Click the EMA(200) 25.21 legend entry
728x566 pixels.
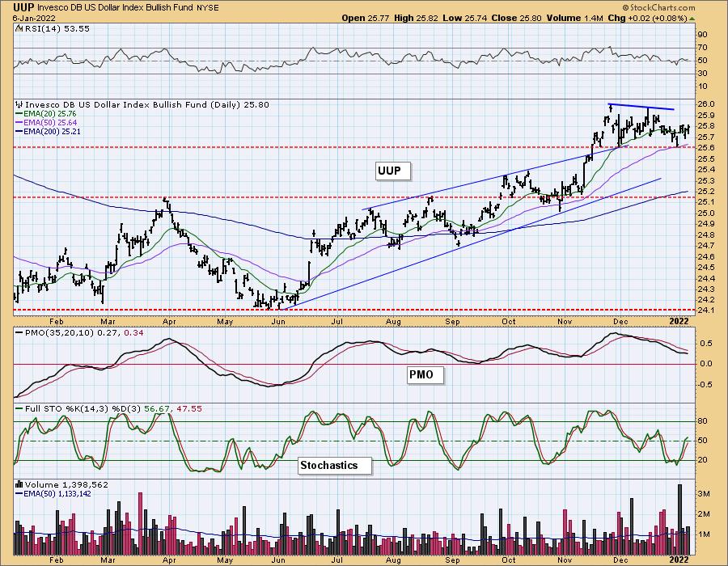(x=52, y=131)
